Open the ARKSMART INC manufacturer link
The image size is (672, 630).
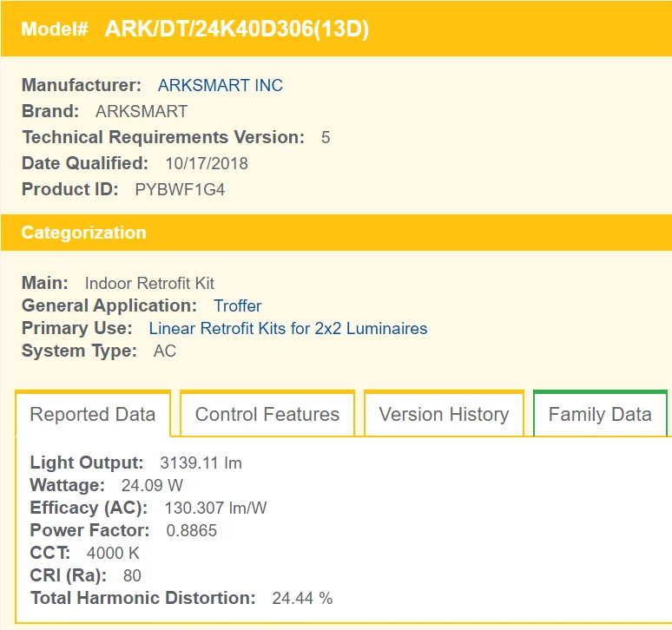pyautogui.click(x=220, y=85)
